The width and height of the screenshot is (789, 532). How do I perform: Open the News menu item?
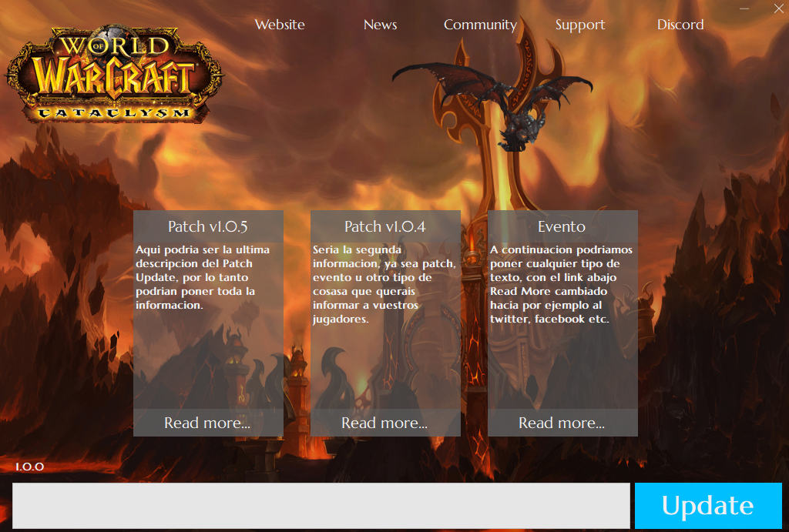pos(380,25)
